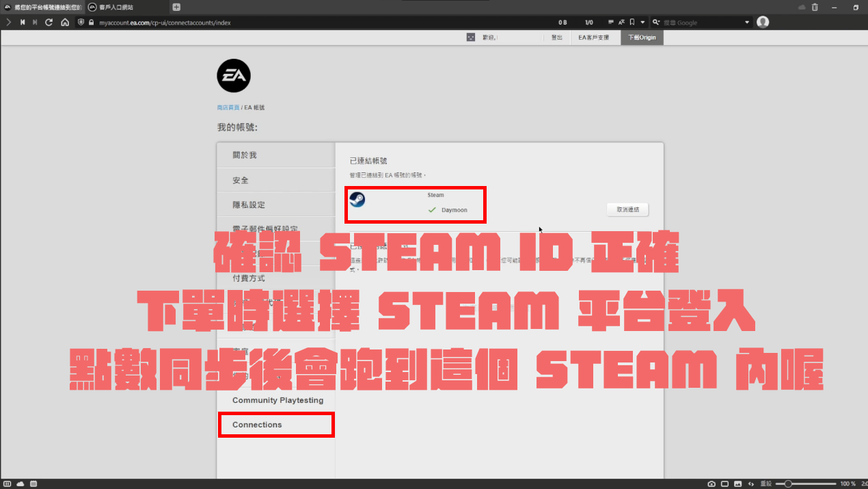Click the 100 % zoom value
868x489 pixels.
[x=847, y=484]
